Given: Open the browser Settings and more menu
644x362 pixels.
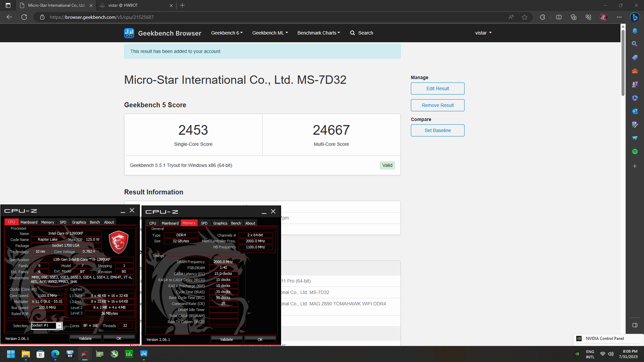Looking at the screenshot, I should click(x=619, y=17).
